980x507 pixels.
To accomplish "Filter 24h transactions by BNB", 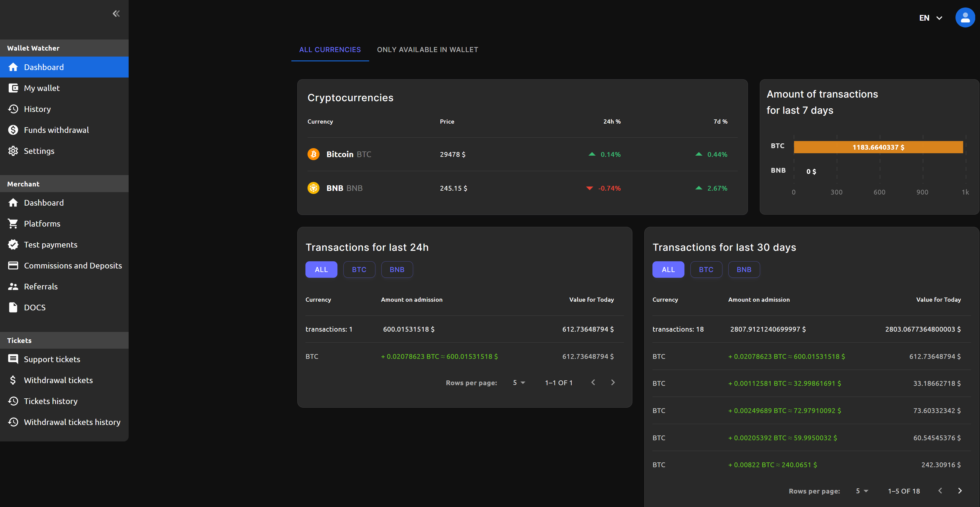I will [x=397, y=269].
